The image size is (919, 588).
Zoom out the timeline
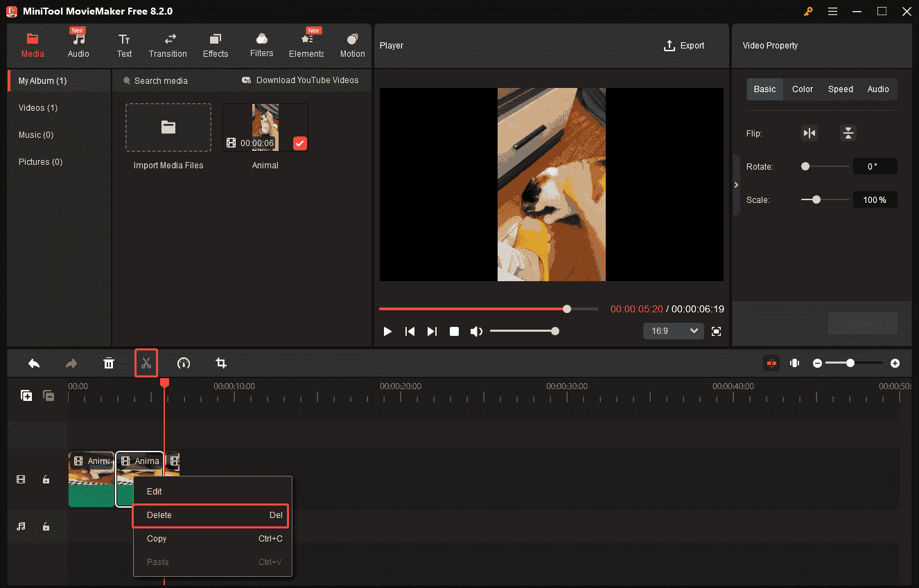pos(818,363)
